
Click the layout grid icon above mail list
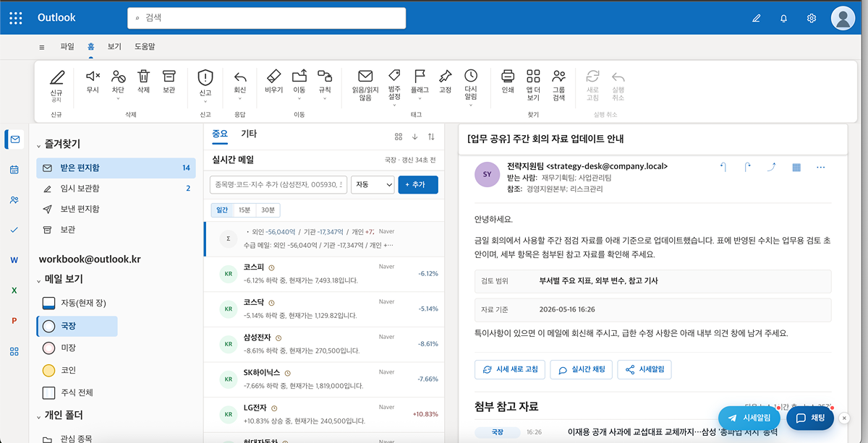399,137
